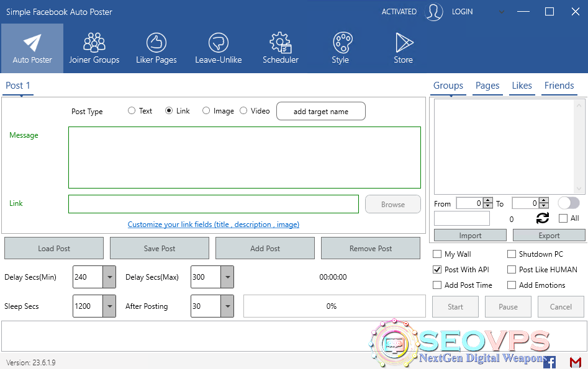Enable the My Wall checkbox
This screenshot has height=369, width=588.
pos(437,254)
